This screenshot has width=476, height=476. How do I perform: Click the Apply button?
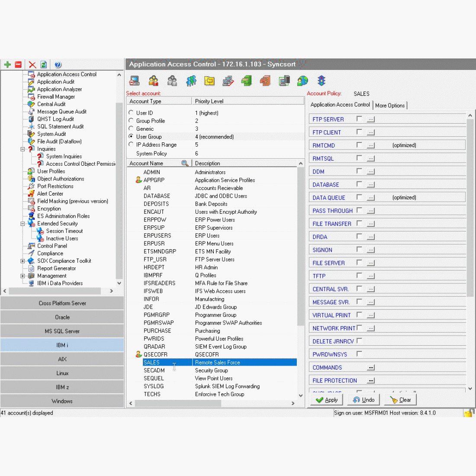click(x=326, y=399)
